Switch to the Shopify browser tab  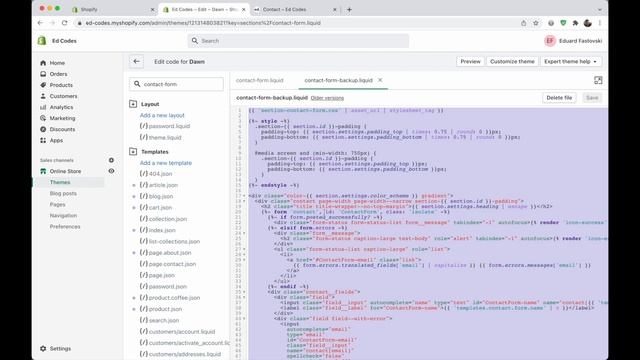pyautogui.click(x=113, y=9)
